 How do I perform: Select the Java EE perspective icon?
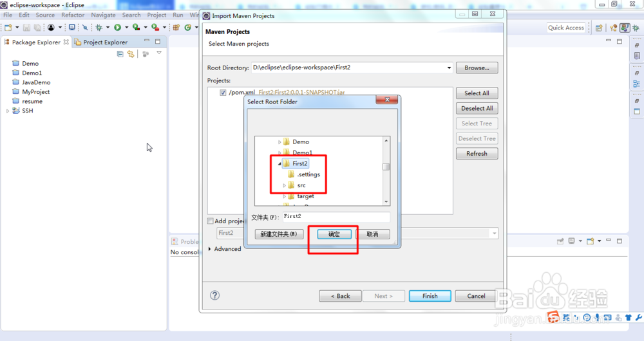[x=625, y=28]
